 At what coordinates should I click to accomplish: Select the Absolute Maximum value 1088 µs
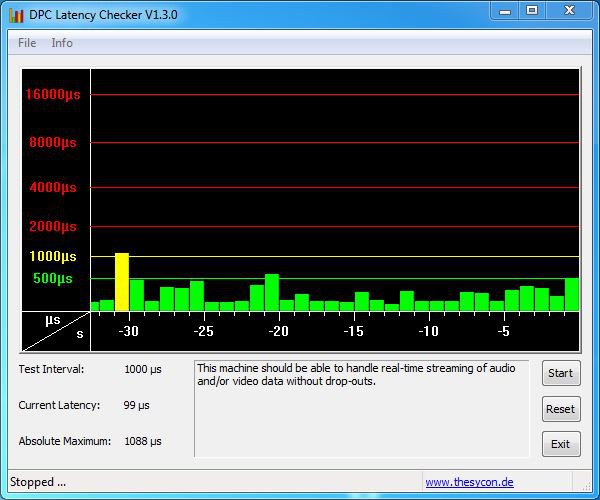pyautogui.click(x=142, y=441)
